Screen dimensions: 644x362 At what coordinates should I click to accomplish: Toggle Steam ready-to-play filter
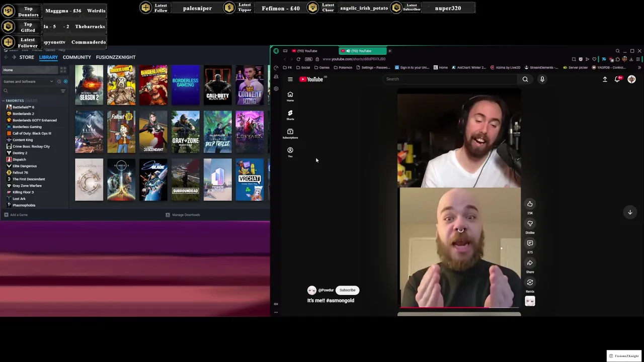(65, 81)
